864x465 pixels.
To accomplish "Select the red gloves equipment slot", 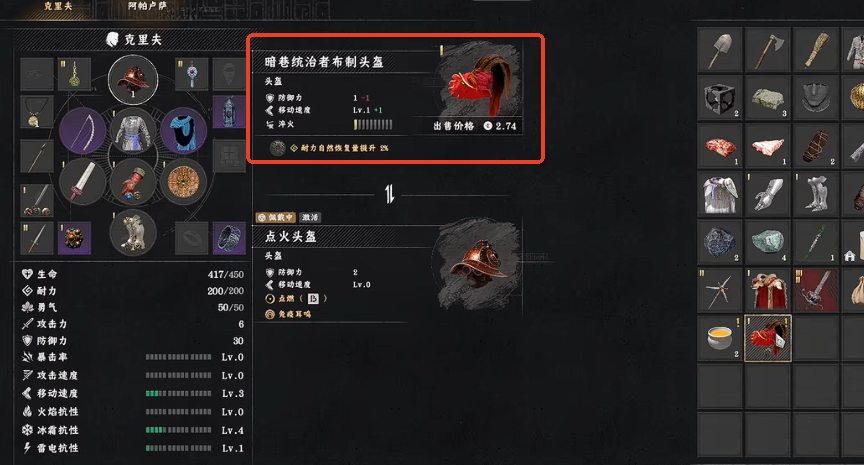I will tap(133, 182).
